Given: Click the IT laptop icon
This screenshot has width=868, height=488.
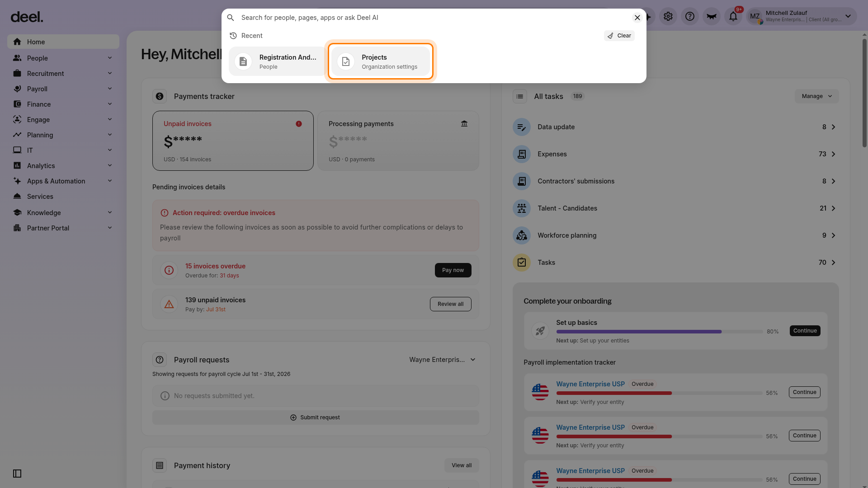Looking at the screenshot, I should tap(17, 150).
